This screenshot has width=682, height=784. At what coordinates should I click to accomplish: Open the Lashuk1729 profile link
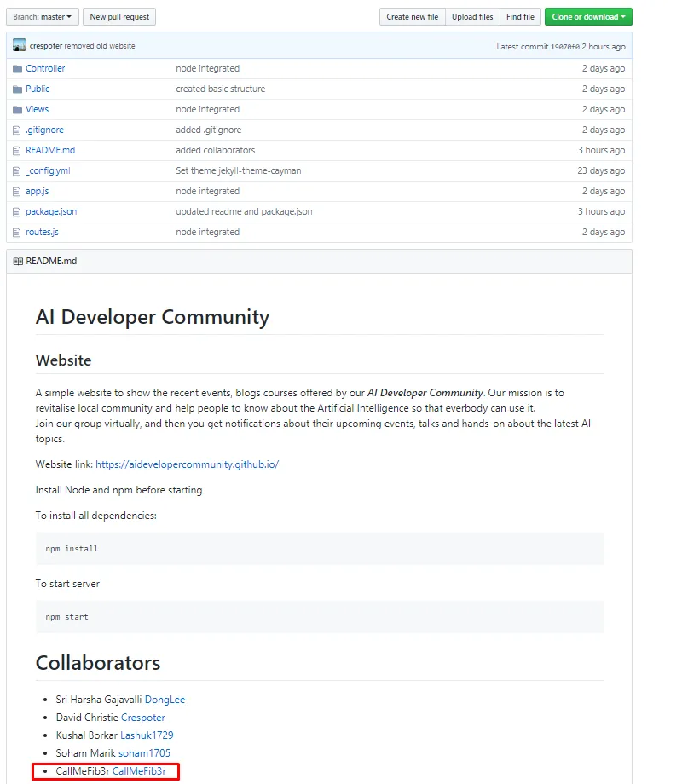[x=147, y=735]
